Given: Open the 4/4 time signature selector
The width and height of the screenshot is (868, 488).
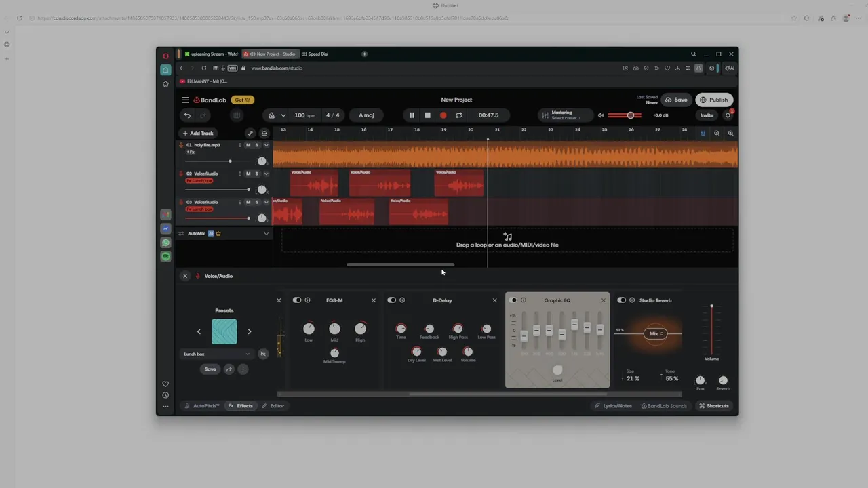Looking at the screenshot, I should coord(333,115).
